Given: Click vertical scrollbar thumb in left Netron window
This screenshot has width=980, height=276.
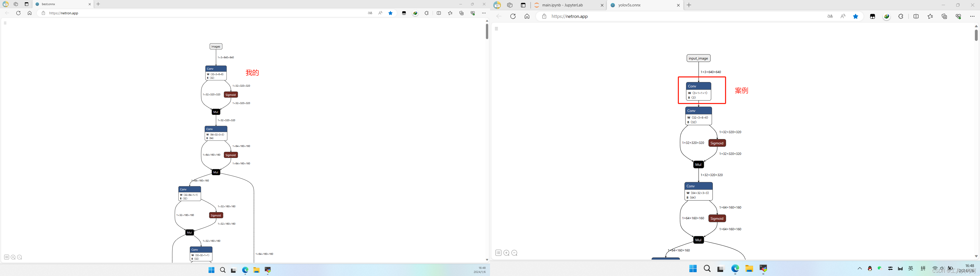Looking at the screenshot, I should (x=487, y=31).
